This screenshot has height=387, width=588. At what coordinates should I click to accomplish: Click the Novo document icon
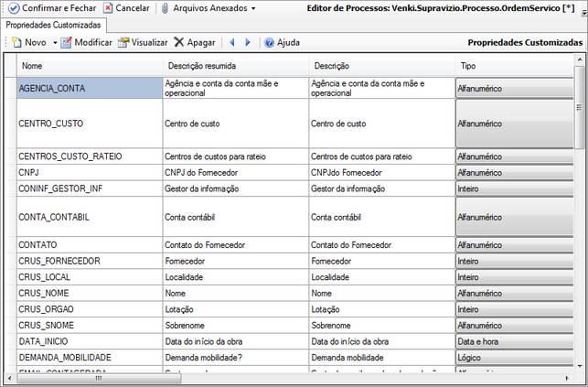coord(16,42)
